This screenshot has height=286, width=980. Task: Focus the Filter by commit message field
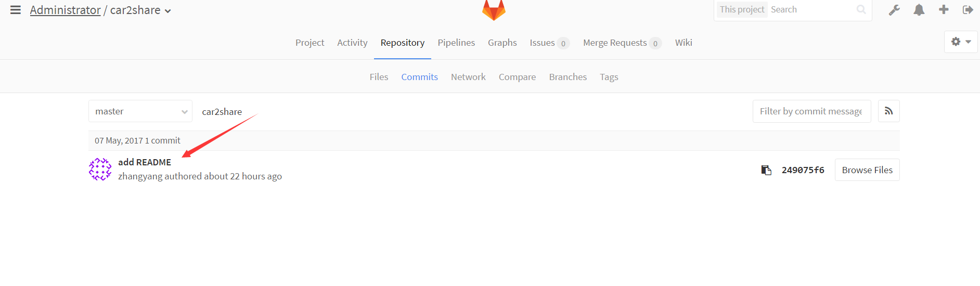point(811,111)
